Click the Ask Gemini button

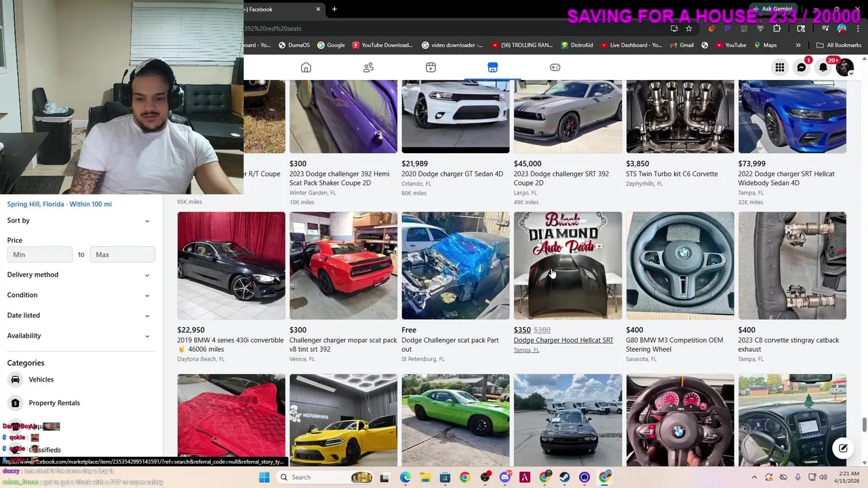tap(773, 9)
